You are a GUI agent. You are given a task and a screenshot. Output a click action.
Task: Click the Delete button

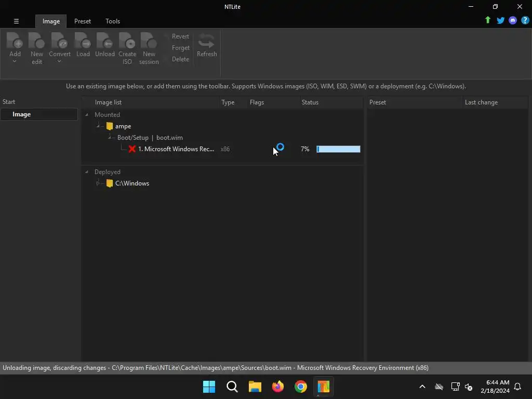pos(180,59)
